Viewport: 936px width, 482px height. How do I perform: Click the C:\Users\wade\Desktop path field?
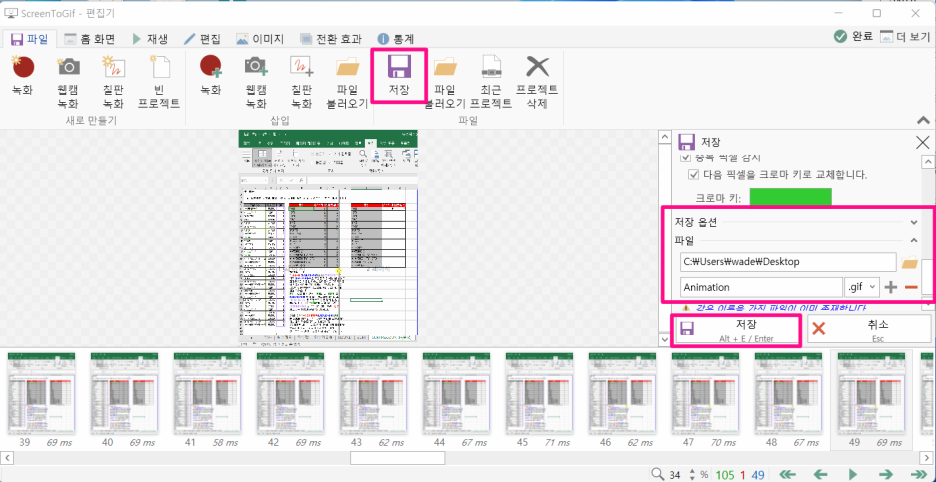788,262
